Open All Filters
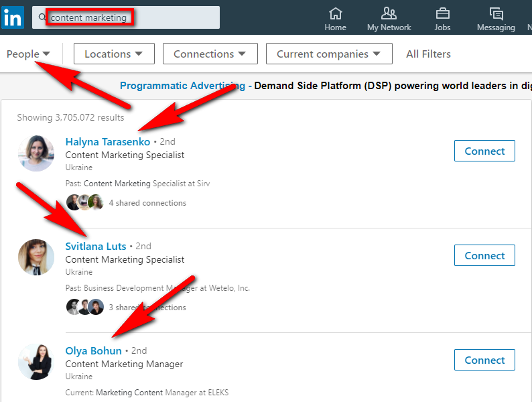Viewport: 532px width, 402px height. [428, 54]
